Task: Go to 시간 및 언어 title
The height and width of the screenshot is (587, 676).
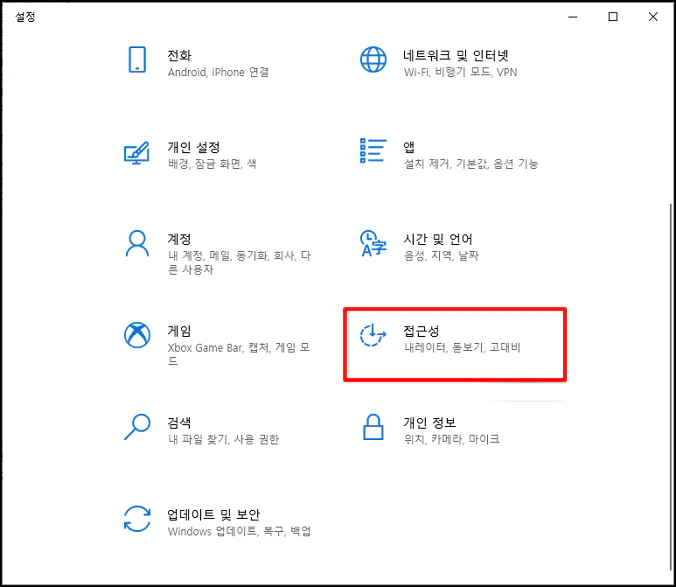Action: click(438, 239)
